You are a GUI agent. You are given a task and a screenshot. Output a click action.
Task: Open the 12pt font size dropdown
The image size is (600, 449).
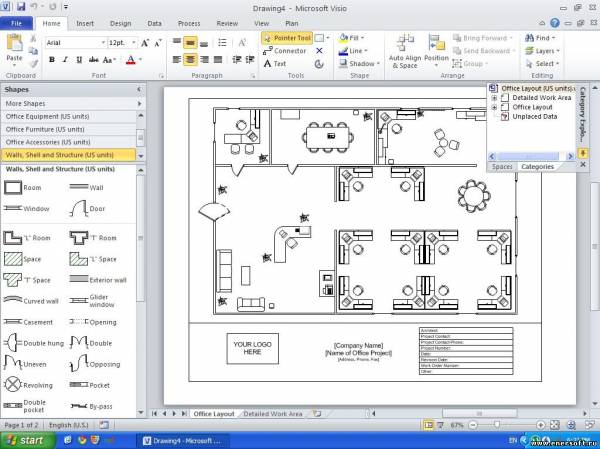[x=134, y=43]
